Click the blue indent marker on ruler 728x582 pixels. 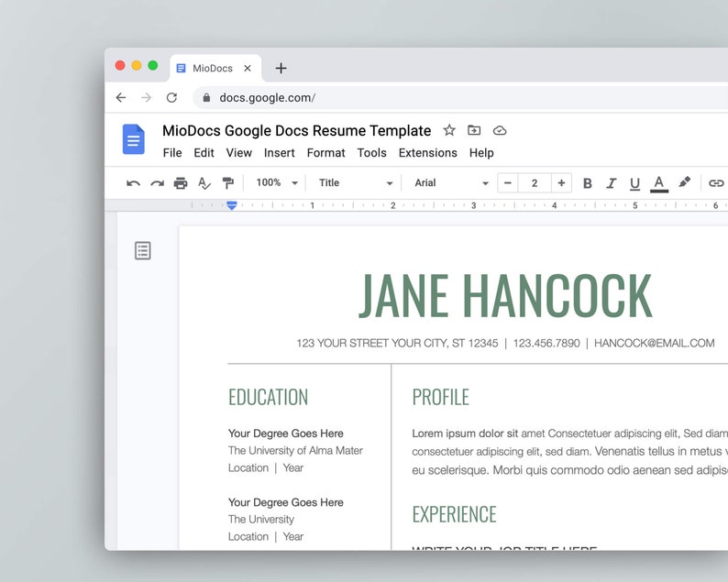[232, 205]
